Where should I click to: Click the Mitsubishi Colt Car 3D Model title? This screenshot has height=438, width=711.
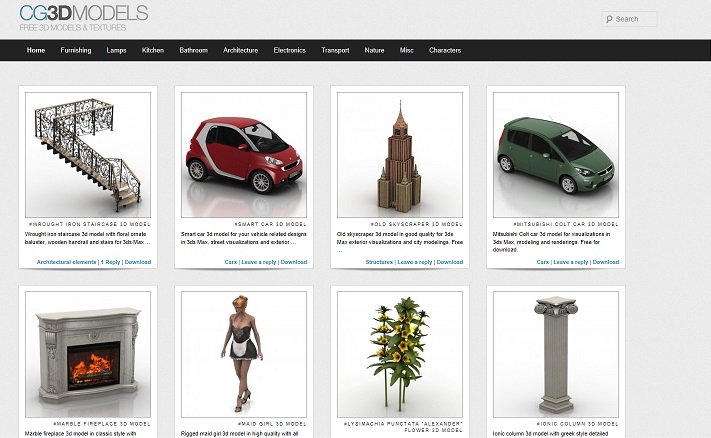point(565,224)
